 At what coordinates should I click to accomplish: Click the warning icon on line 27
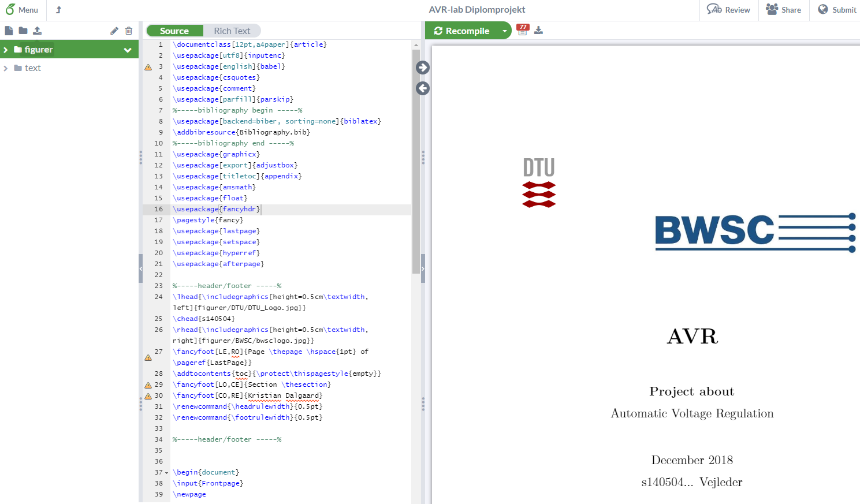148,358
